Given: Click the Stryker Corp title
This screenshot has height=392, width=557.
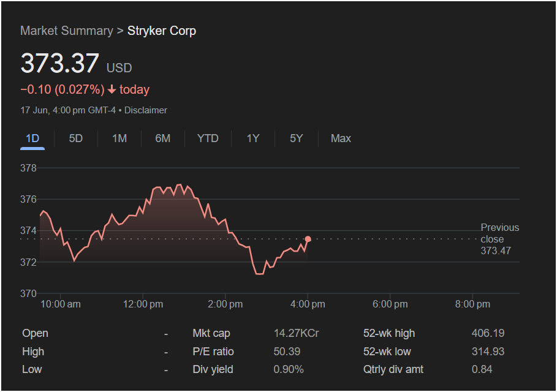Looking at the screenshot, I should click(x=162, y=31).
